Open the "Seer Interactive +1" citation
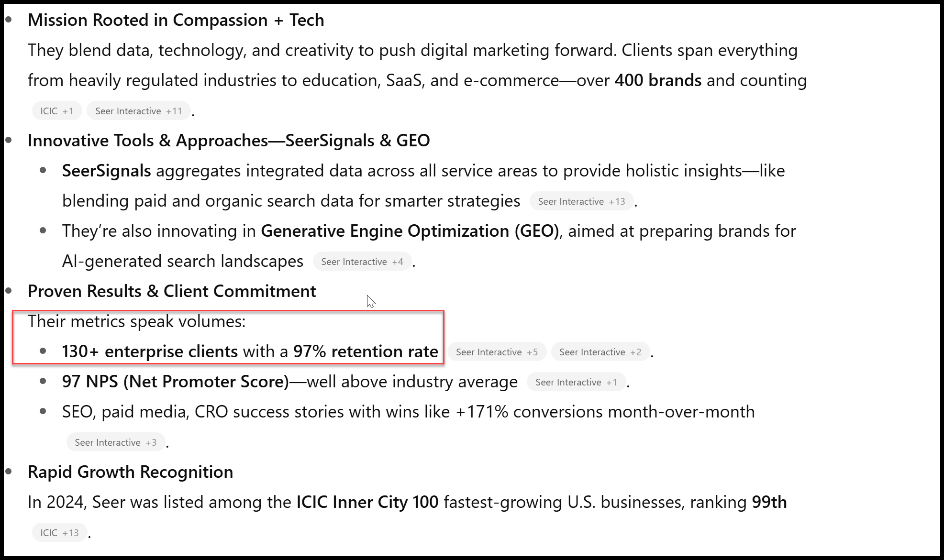944x560 pixels. [x=576, y=382]
